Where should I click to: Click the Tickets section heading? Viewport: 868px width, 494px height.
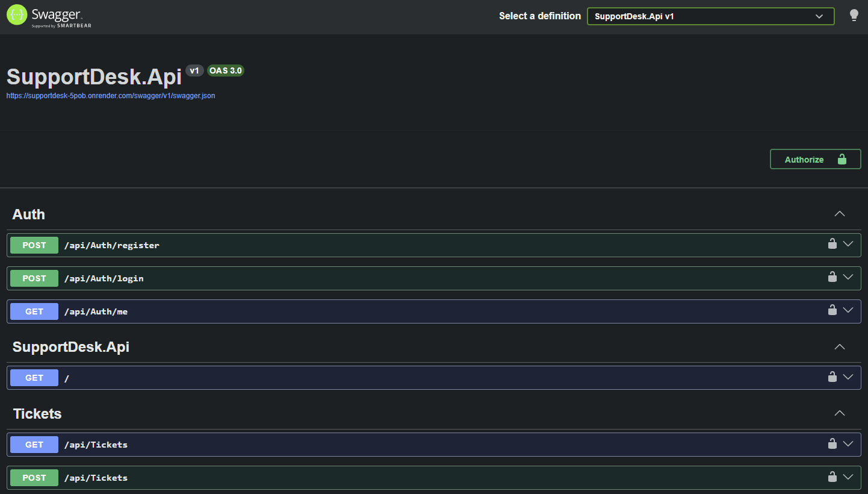(x=37, y=414)
